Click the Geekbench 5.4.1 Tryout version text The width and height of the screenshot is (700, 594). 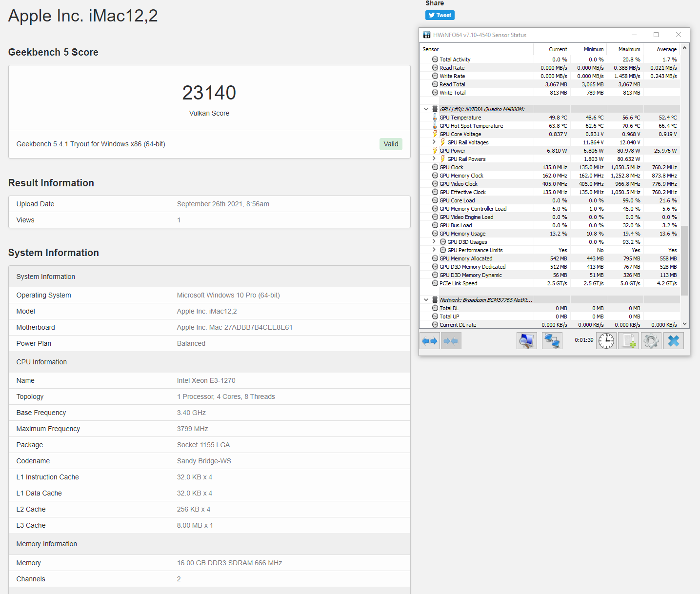(x=91, y=144)
